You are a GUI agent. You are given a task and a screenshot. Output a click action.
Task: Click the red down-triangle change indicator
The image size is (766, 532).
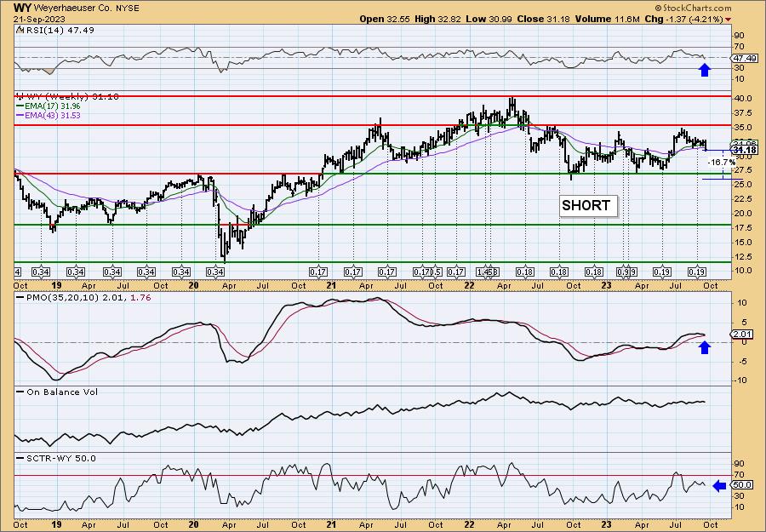pyautogui.click(x=728, y=20)
